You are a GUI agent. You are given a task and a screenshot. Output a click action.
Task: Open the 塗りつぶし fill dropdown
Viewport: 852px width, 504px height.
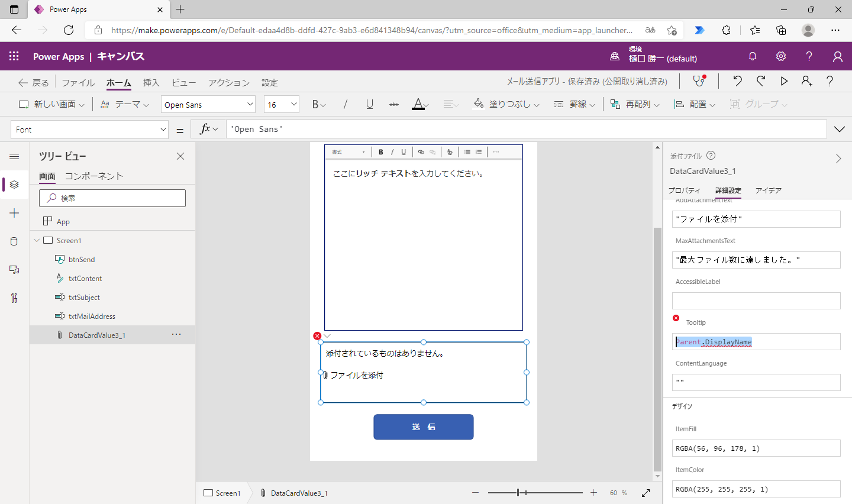pyautogui.click(x=507, y=104)
